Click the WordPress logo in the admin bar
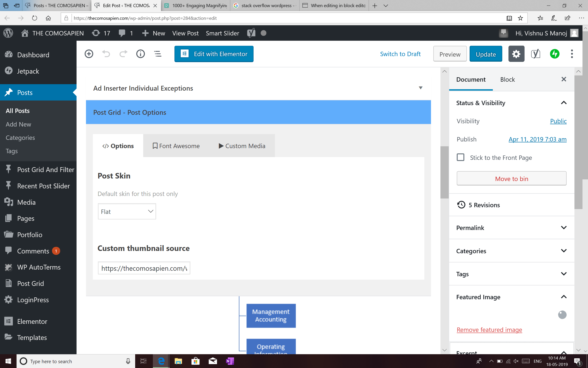 point(8,33)
